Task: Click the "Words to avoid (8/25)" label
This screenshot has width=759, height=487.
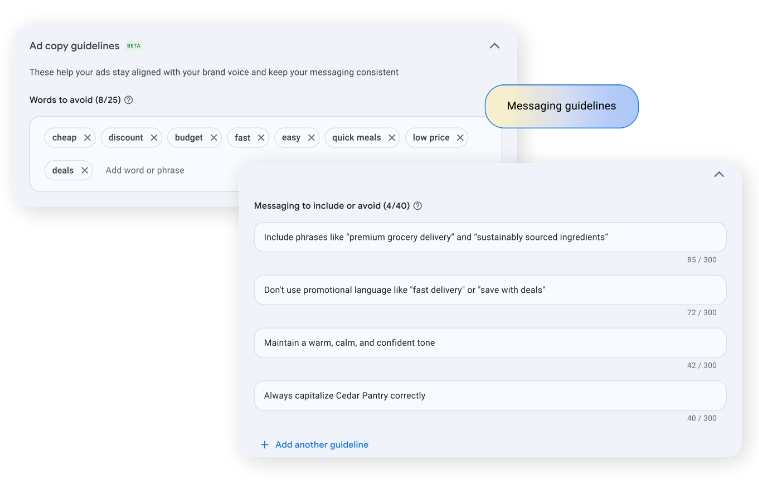Action: (75, 100)
